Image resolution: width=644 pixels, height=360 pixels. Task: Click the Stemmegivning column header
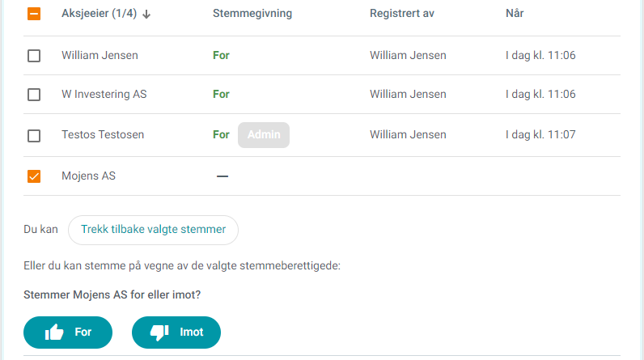coord(252,13)
